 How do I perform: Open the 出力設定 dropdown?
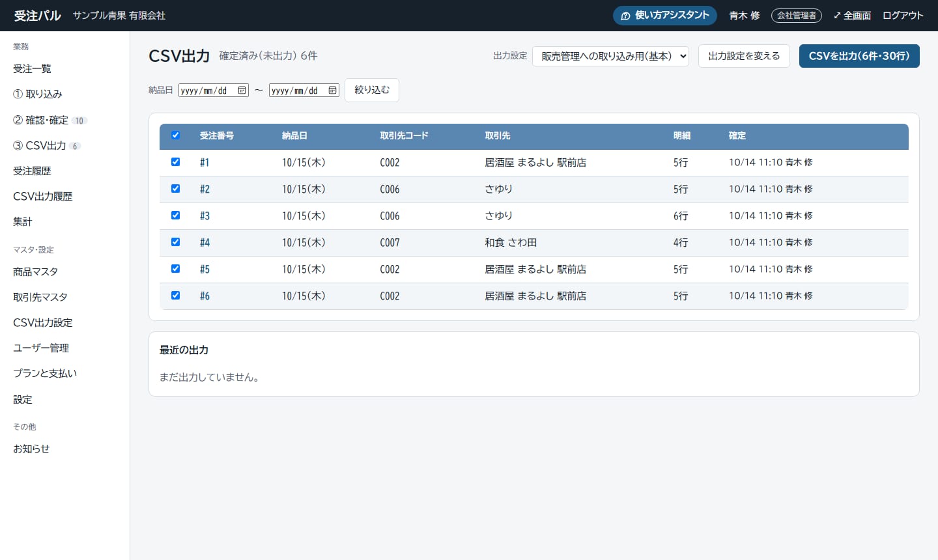(x=610, y=56)
